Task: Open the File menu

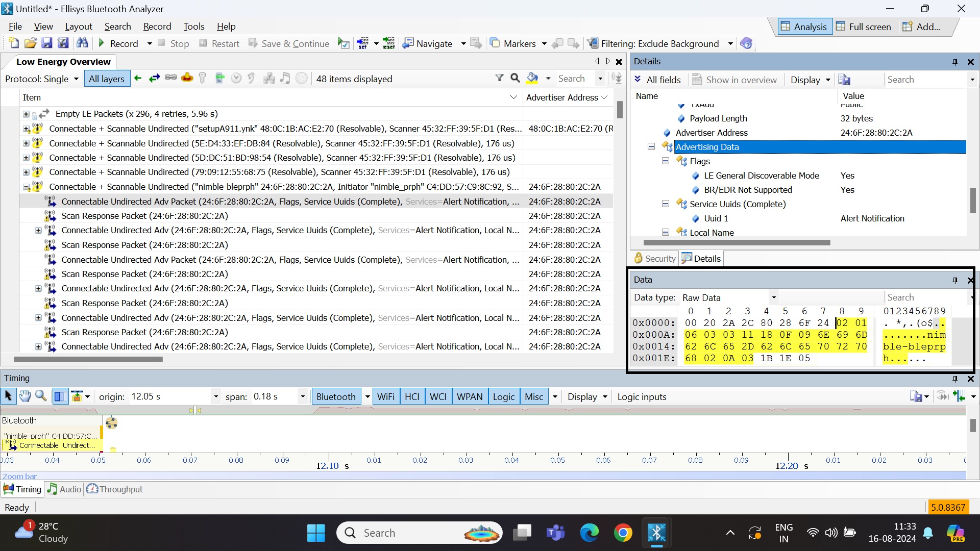Action: click(x=15, y=26)
